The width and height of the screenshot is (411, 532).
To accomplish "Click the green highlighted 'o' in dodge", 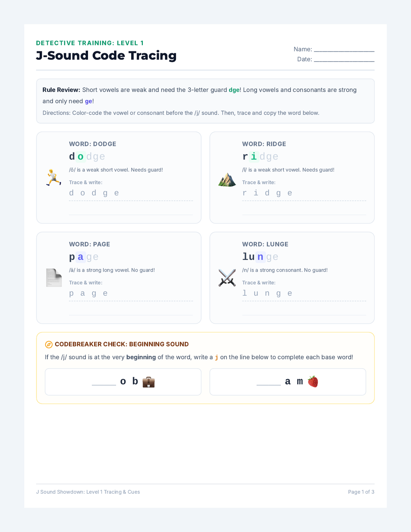I will [80, 157].
